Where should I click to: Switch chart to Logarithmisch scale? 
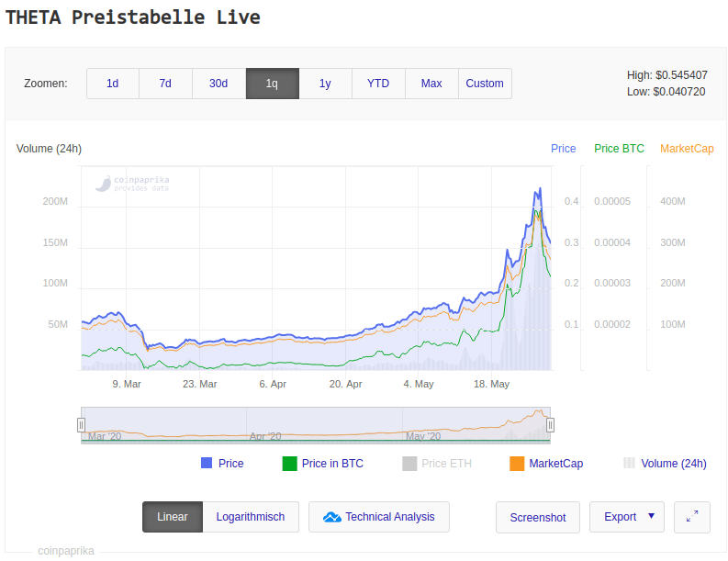coord(251,517)
